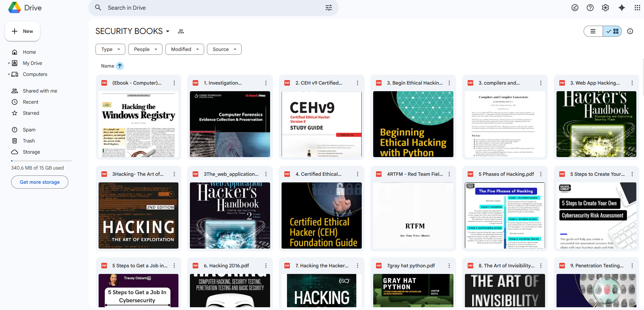This screenshot has height=310, width=644.
Task: Open Storage usage page
Action: pos(31,152)
